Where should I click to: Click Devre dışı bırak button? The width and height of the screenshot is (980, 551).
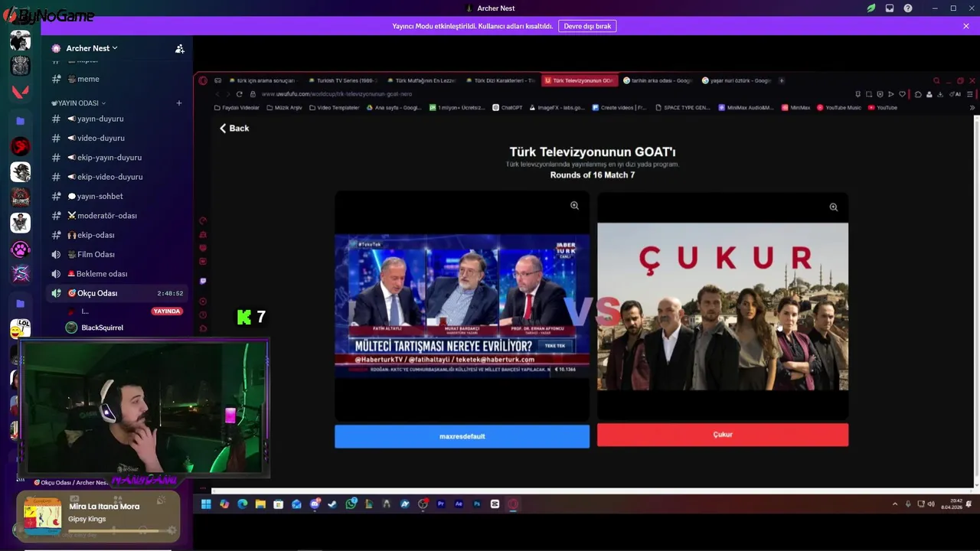click(587, 26)
